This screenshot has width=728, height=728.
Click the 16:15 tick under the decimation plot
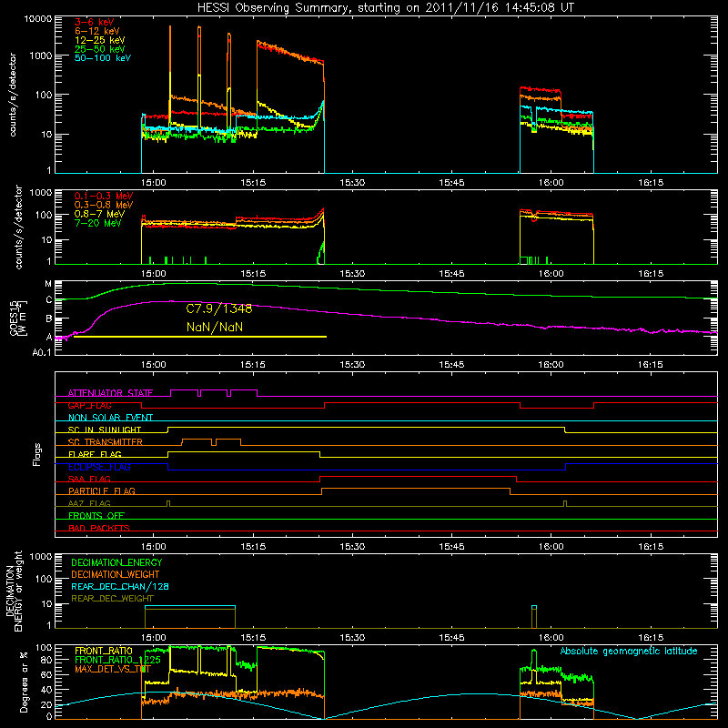(651, 638)
